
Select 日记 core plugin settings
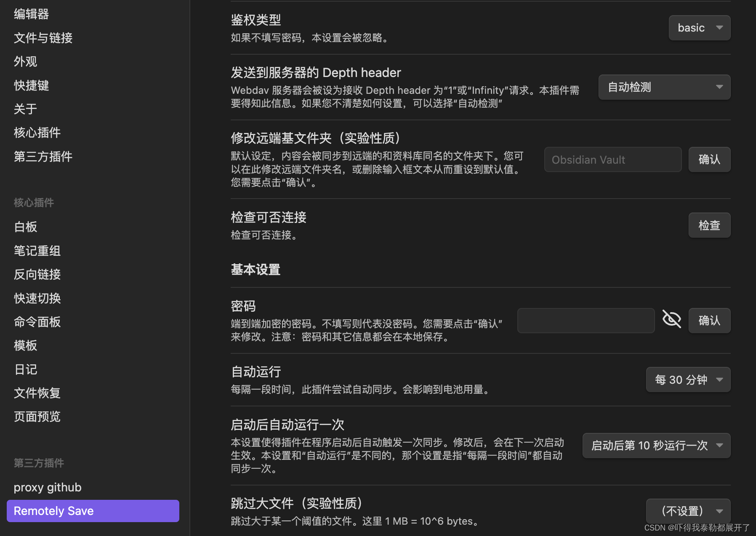pyautogui.click(x=25, y=369)
